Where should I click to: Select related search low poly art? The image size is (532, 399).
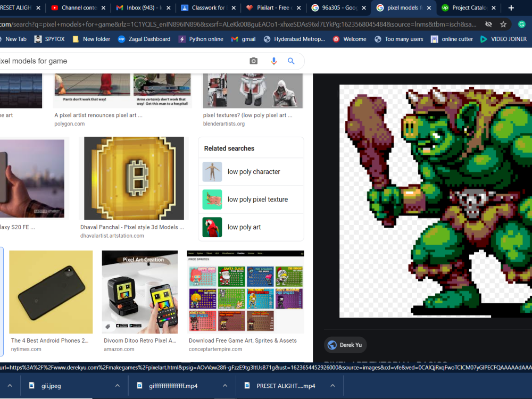[251, 227]
